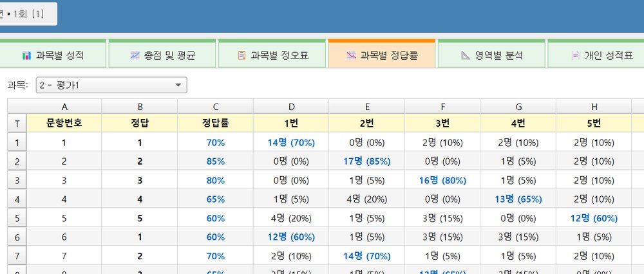Click the chart icon of 과목별 정답률

pos(351,55)
